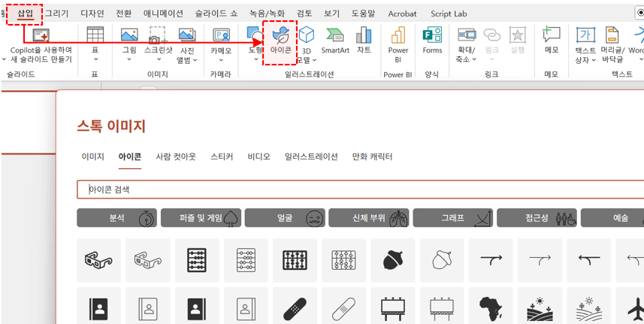Image resolution: width=644 pixels, height=324 pixels.
Task: Switch to the 일러스트레이션 tab
Action: (311, 157)
